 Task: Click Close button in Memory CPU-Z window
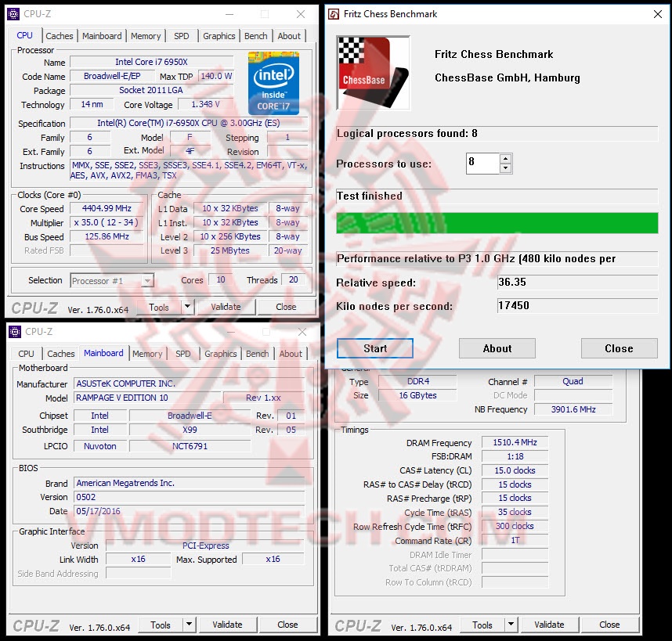coord(610,625)
